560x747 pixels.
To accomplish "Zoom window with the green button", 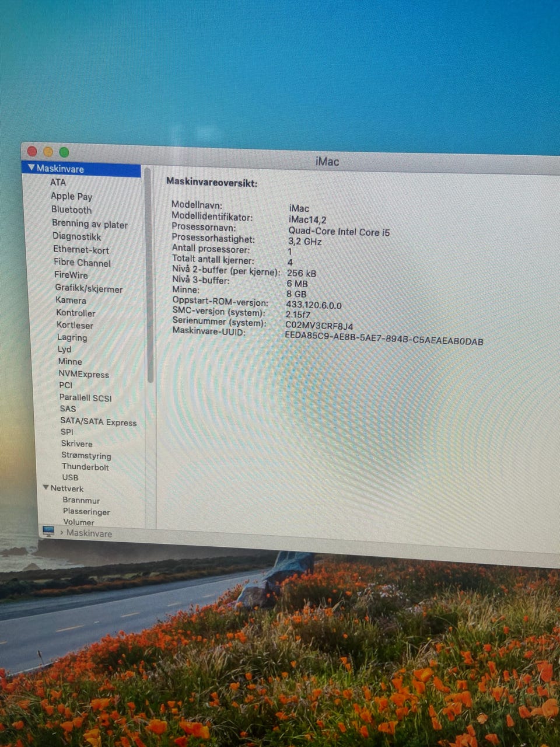I will tap(64, 152).
